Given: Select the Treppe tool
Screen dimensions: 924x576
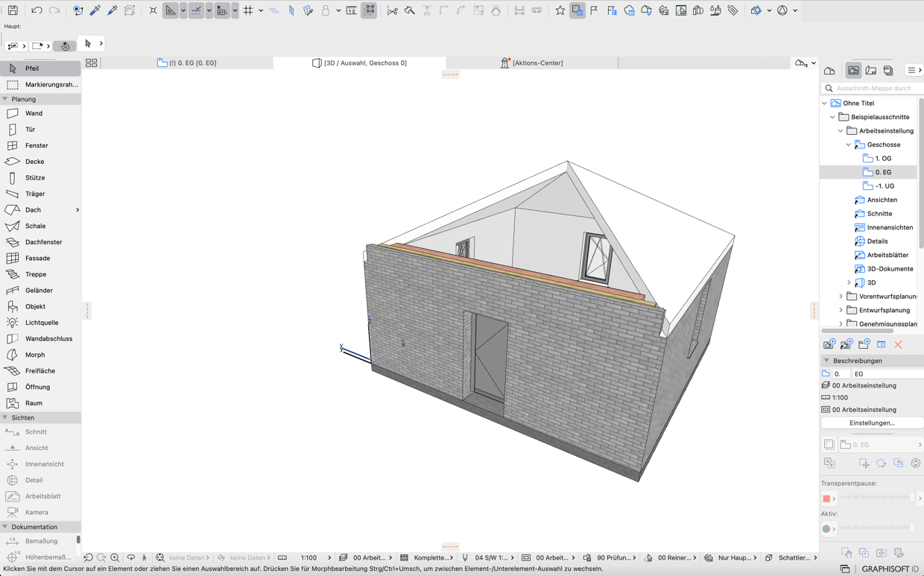Looking at the screenshot, I should (x=40, y=274).
